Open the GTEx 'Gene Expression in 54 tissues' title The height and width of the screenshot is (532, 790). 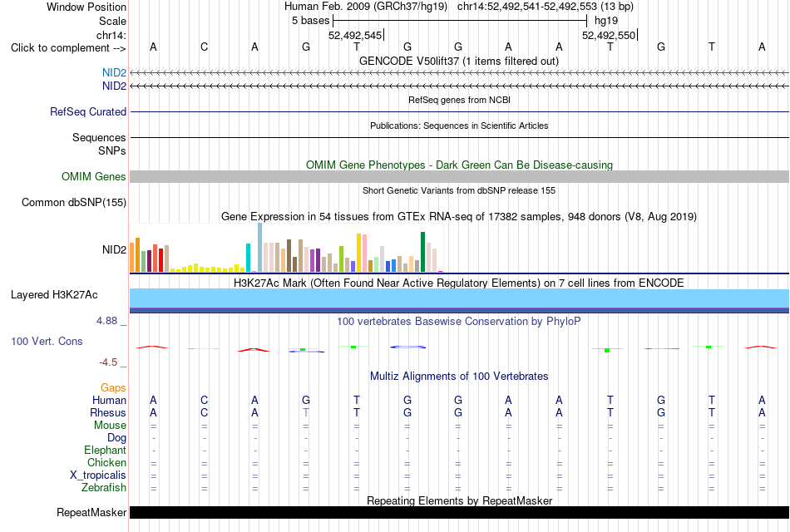459,217
